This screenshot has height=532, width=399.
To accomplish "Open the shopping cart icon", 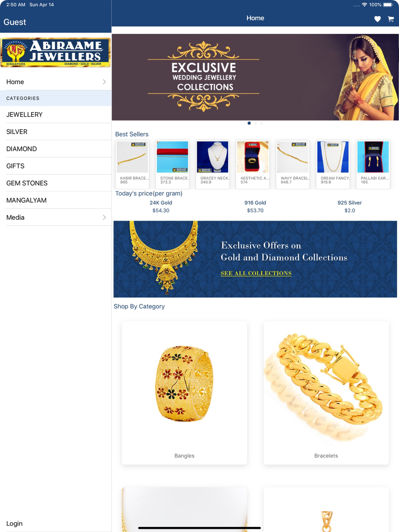I will [x=391, y=19].
